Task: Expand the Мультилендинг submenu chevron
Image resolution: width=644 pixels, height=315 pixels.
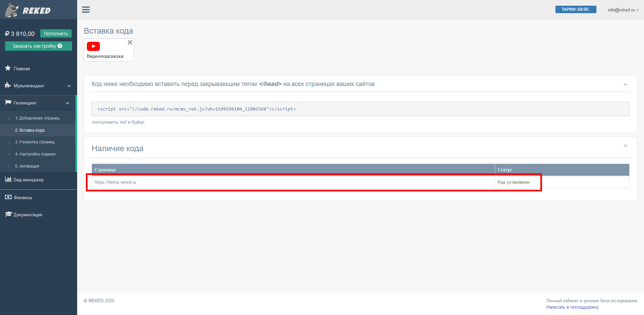Action: pyautogui.click(x=69, y=86)
